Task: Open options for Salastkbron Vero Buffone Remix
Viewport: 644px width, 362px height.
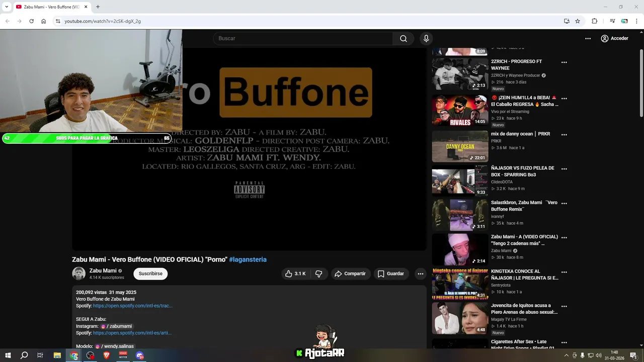Action: pos(564,203)
